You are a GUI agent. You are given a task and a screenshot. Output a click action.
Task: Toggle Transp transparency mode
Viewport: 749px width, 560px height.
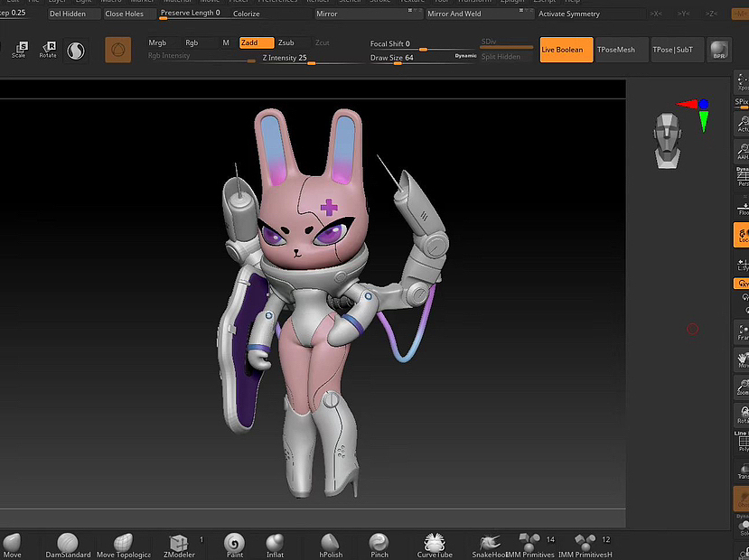click(742, 471)
